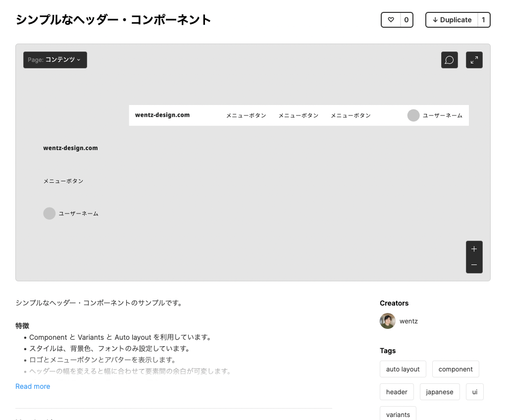Viewport: 508px width, 420px height.
Task: Click the first メニューボタン in the header bar
Action: (x=246, y=115)
